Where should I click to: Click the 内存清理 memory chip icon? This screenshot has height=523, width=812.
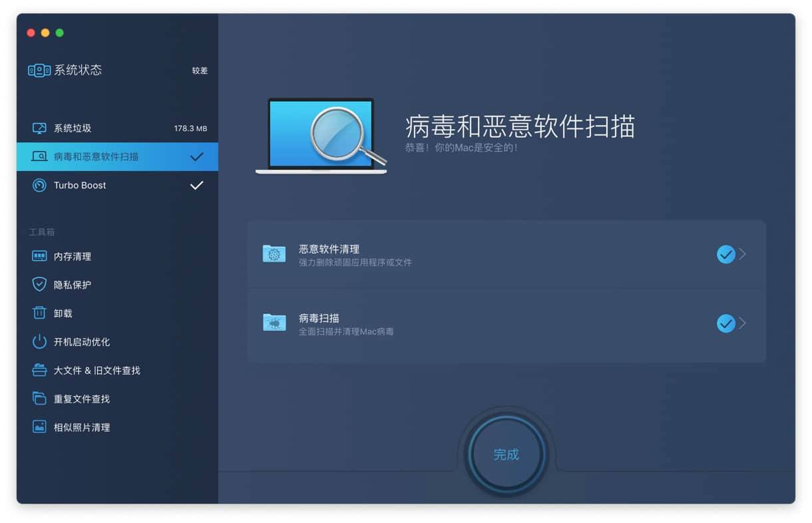pyautogui.click(x=39, y=256)
